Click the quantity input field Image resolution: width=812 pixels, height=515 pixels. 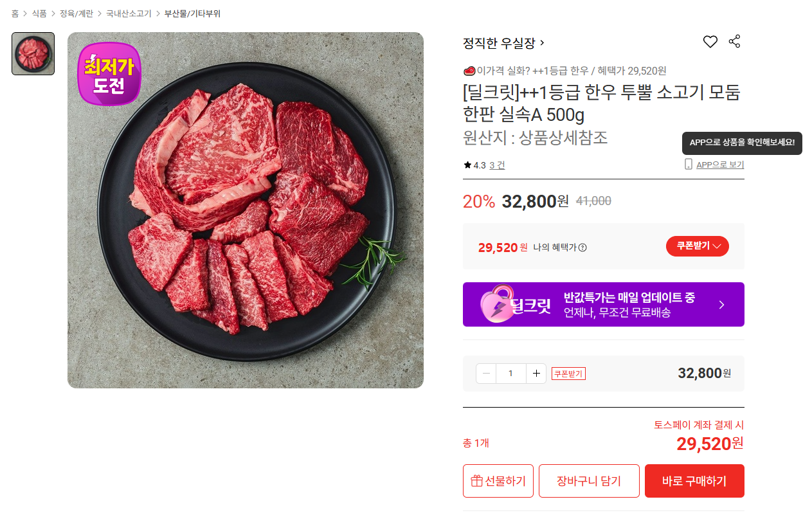point(511,374)
